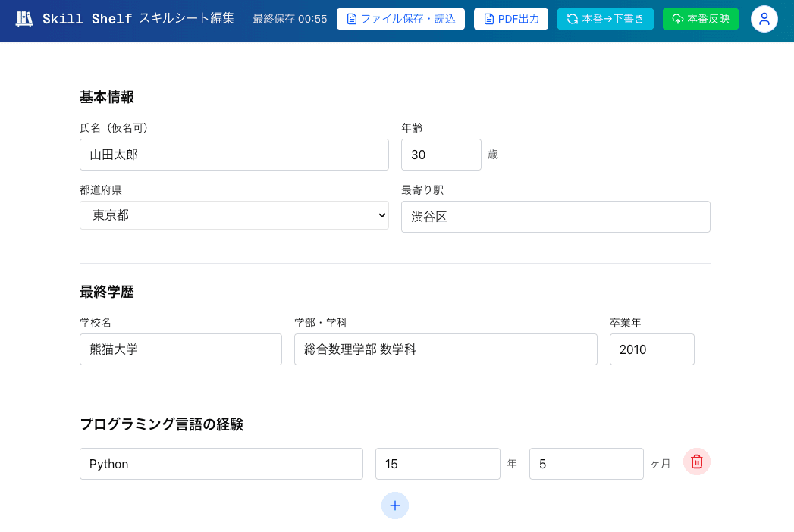This screenshot has height=532, width=794.
Task: Click the 歳 unit text beside age
Action: pyautogui.click(x=493, y=155)
